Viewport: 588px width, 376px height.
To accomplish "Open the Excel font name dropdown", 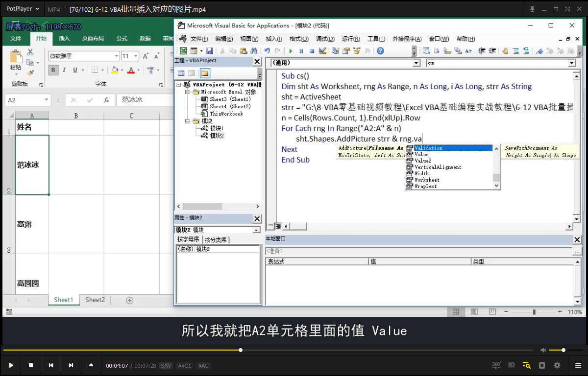I will tap(117, 56).
